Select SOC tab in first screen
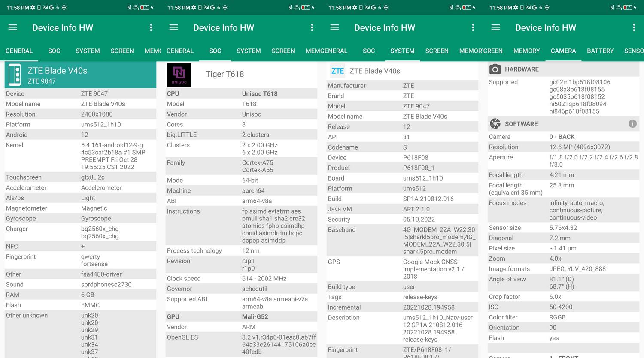The height and width of the screenshot is (358, 644). pyautogui.click(x=54, y=51)
